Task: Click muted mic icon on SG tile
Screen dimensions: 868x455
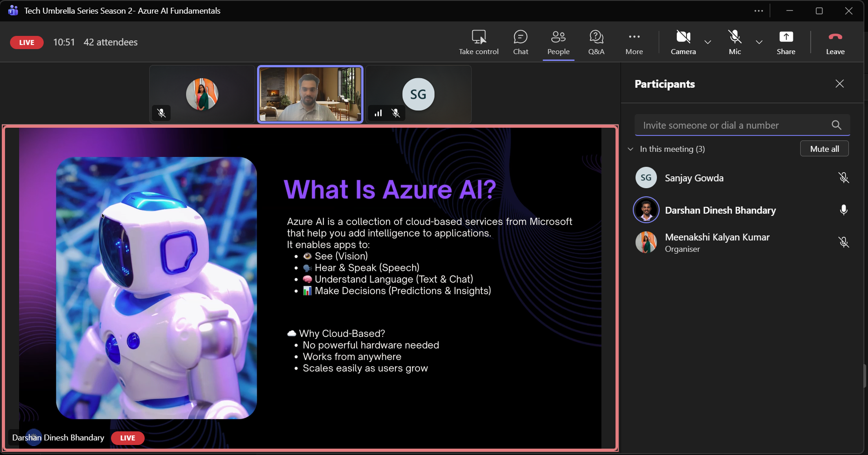Action: click(396, 113)
